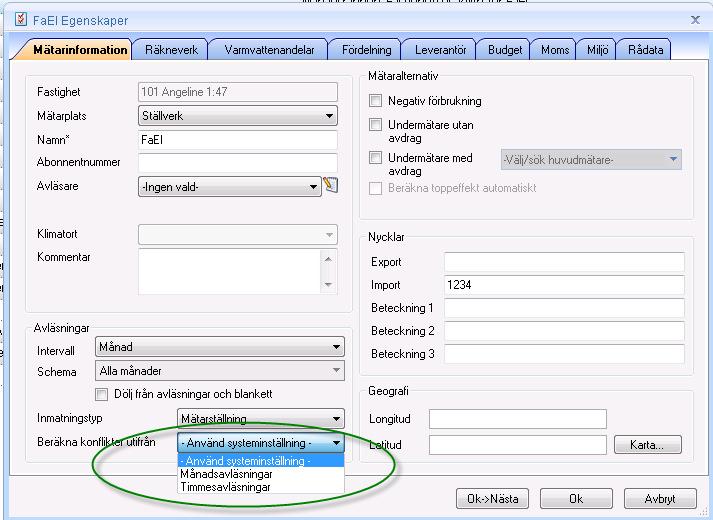
Task: Collapse the Beräkna konflikter utifrån dropdown
Action: click(x=261, y=443)
